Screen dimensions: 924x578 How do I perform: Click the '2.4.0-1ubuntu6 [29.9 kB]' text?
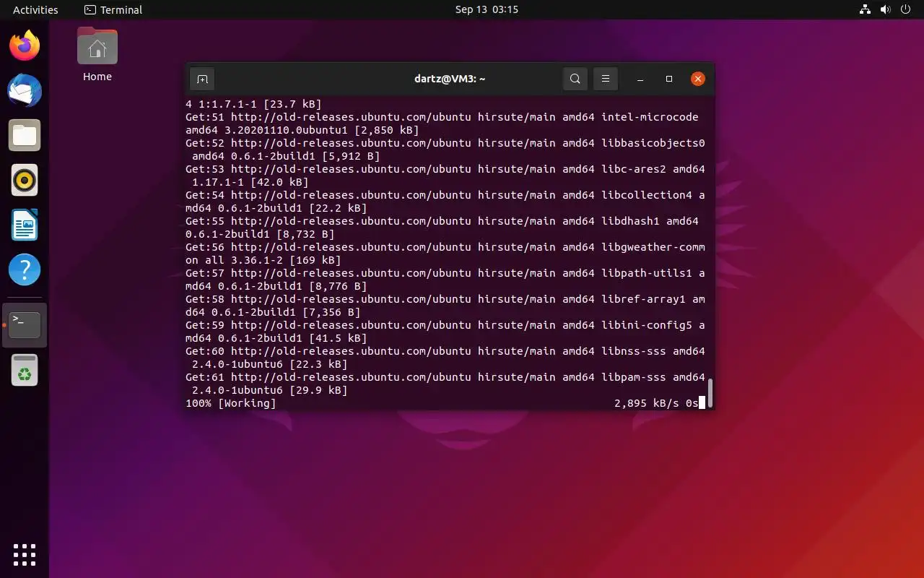click(270, 390)
